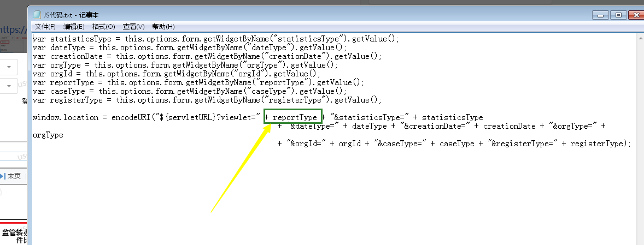Click the line starting with "var reportType"
Image resolution: width=644 pixels, height=245 pixels.
pyautogui.click(x=198, y=82)
